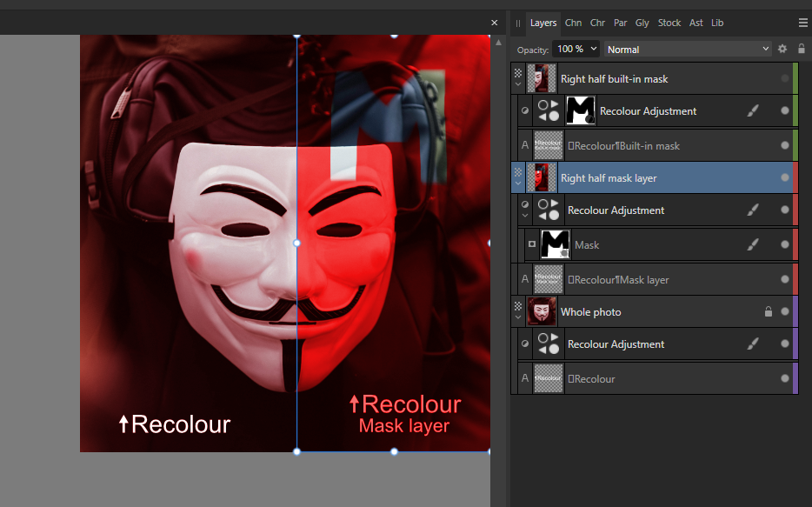Select the '¶Recolour¶Mask layer' layer name
This screenshot has height=507, width=812.
618,280
